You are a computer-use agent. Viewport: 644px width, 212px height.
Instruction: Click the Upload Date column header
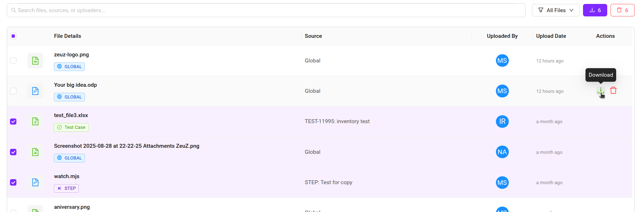point(551,36)
